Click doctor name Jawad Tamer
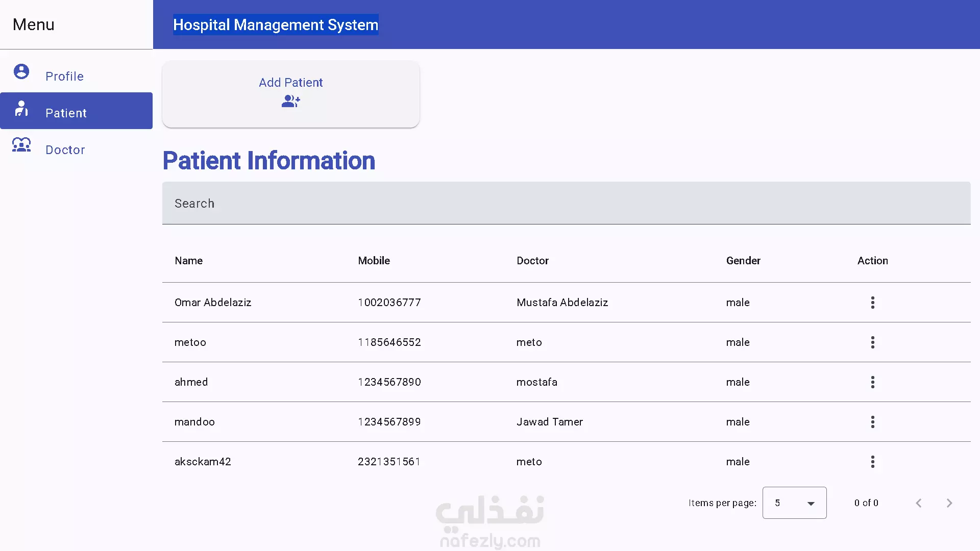The height and width of the screenshot is (551, 980). coord(550,422)
